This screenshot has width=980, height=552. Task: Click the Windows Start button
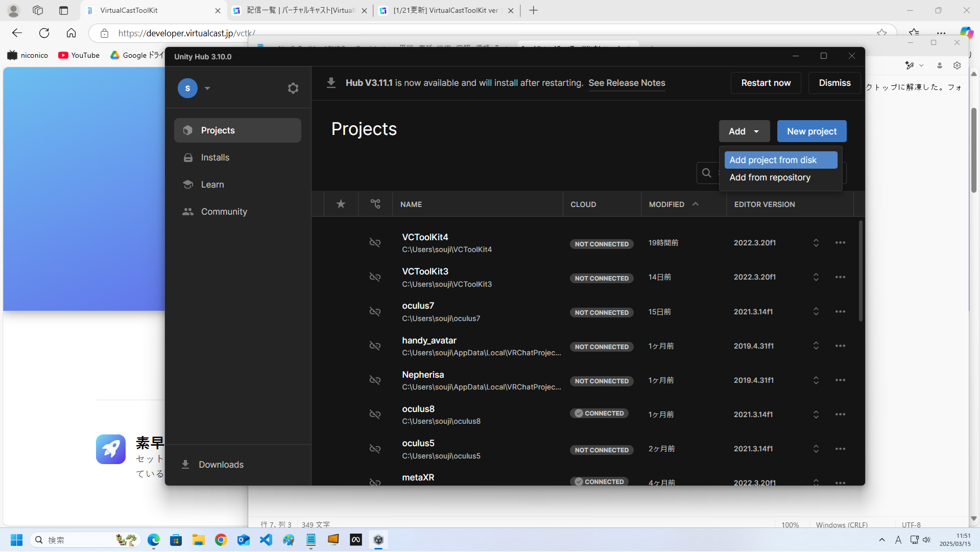point(16,540)
